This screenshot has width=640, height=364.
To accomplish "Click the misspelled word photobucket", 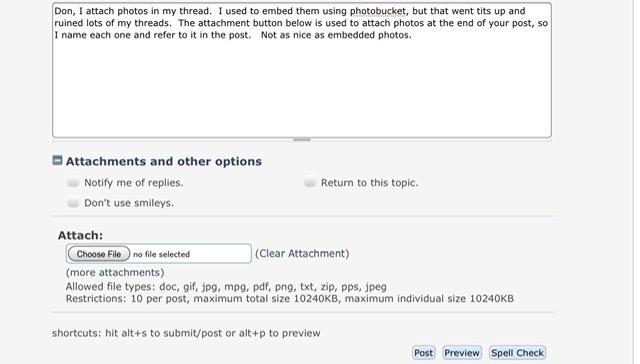I will 378,11.
